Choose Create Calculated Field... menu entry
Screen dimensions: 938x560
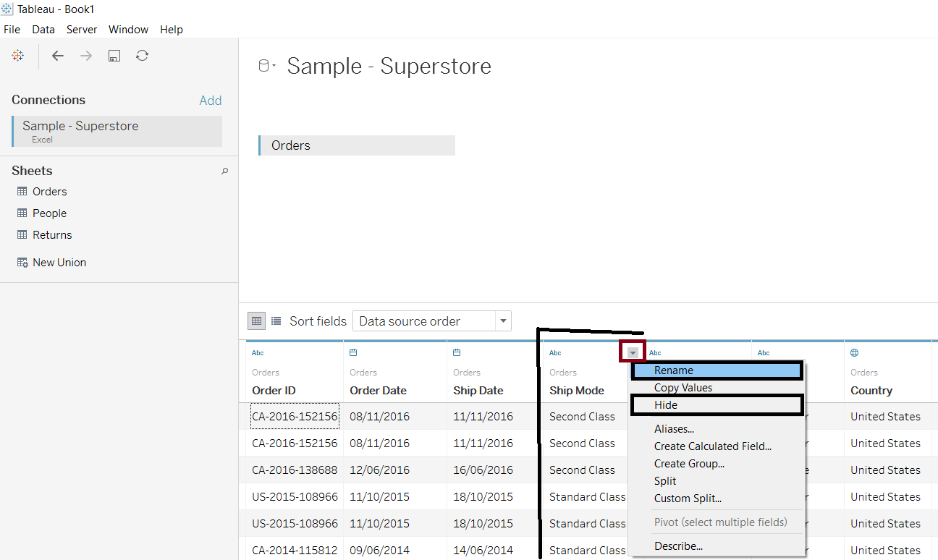[x=717, y=446]
